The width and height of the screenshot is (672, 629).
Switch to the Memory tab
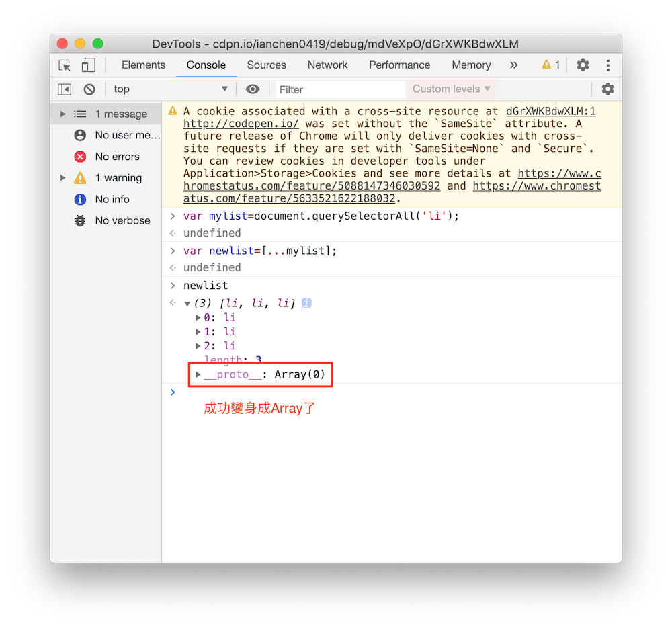click(472, 65)
